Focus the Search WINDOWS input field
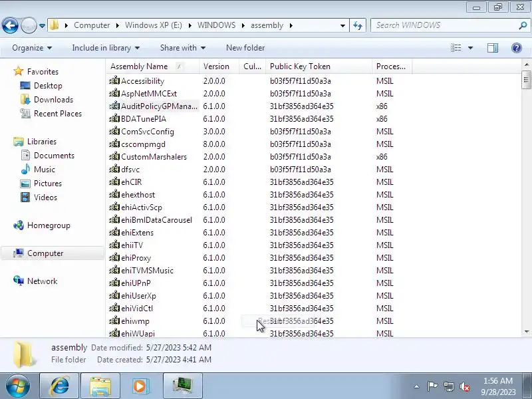Screen dimensions: 532x399 coord(445,25)
